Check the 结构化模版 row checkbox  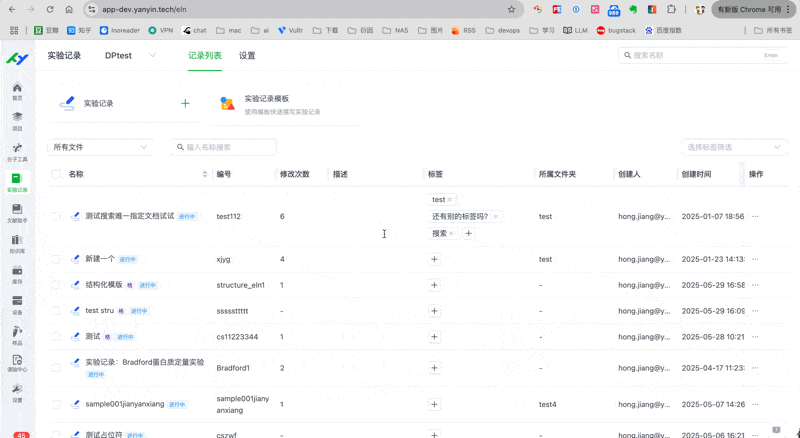click(x=56, y=285)
